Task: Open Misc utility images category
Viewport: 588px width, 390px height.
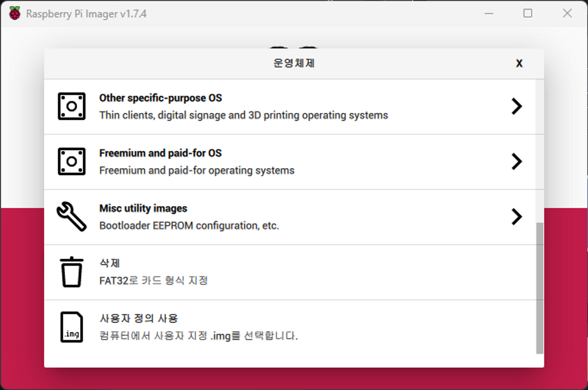Action: [x=290, y=217]
